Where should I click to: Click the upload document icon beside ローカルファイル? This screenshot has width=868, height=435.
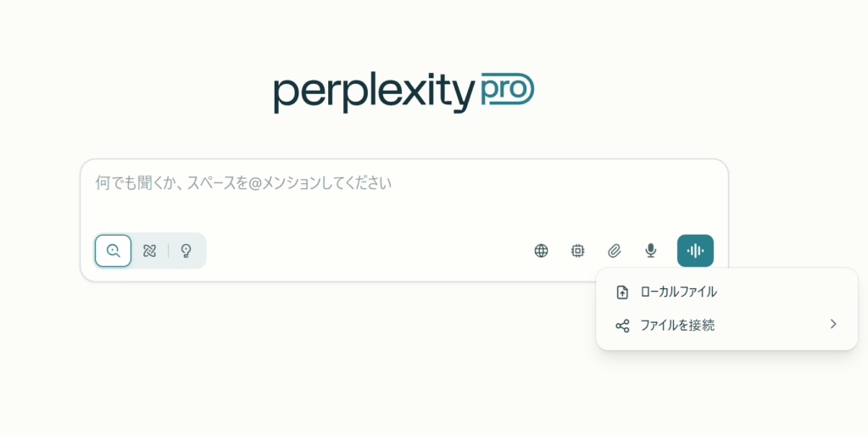[x=622, y=293]
